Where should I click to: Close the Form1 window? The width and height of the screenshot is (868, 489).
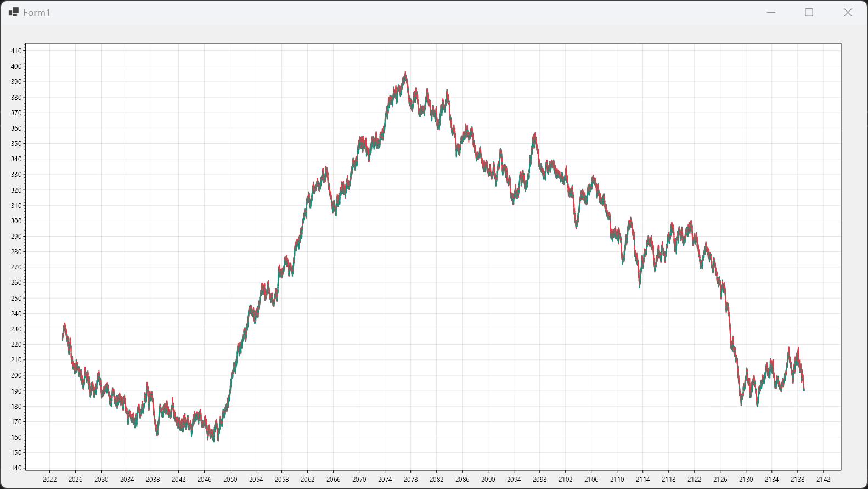click(848, 12)
